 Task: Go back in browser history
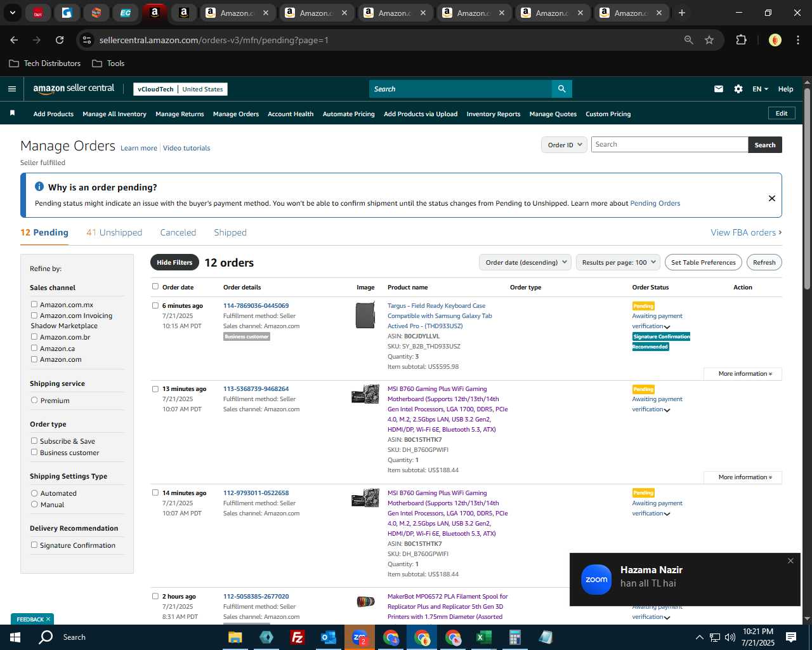point(14,40)
